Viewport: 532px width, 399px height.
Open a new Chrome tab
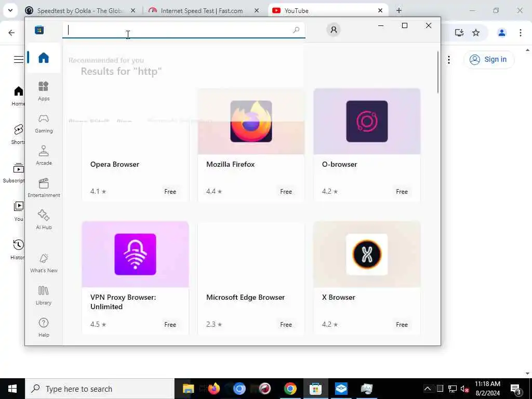[x=399, y=10]
